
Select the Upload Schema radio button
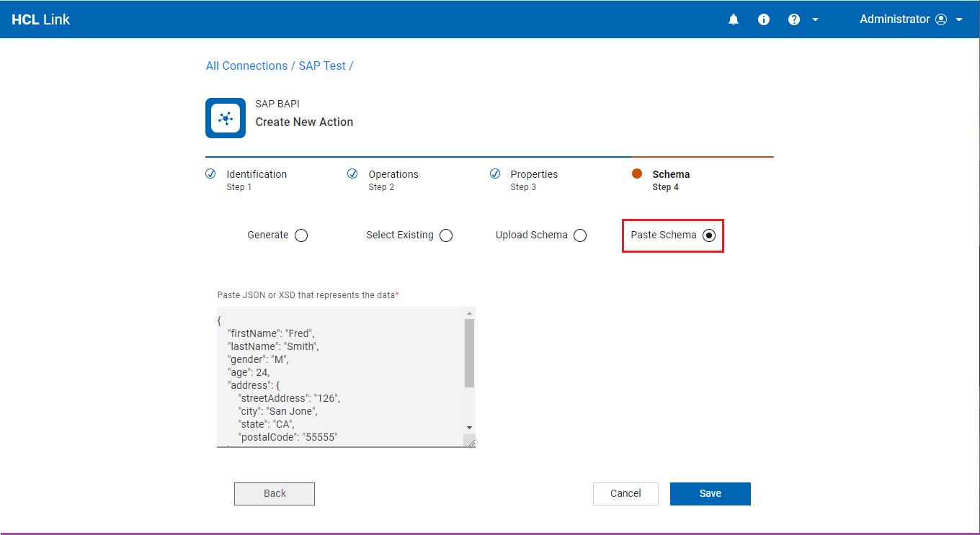(x=580, y=235)
